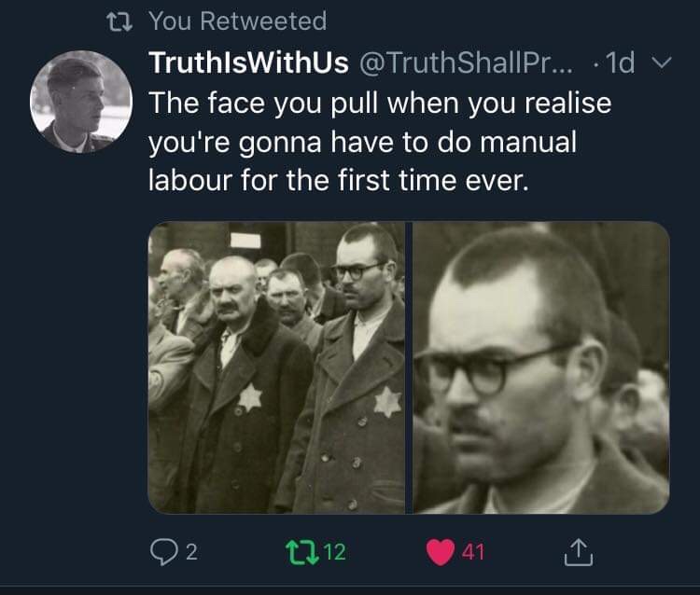700x595 pixels.
Task: Select the @TruthShallPr... handle
Action: [465, 62]
